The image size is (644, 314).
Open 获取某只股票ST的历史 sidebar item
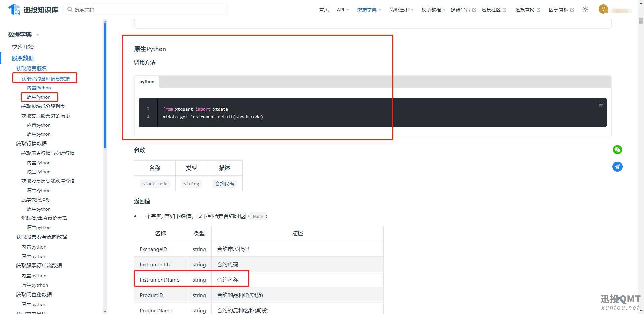[46, 116]
